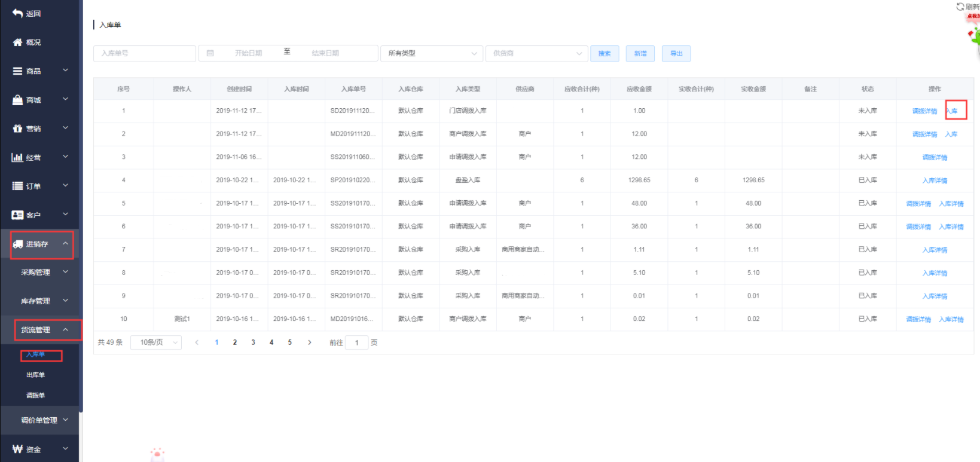Select 出库单 in sidebar
The image size is (980, 462).
(x=35, y=375)
